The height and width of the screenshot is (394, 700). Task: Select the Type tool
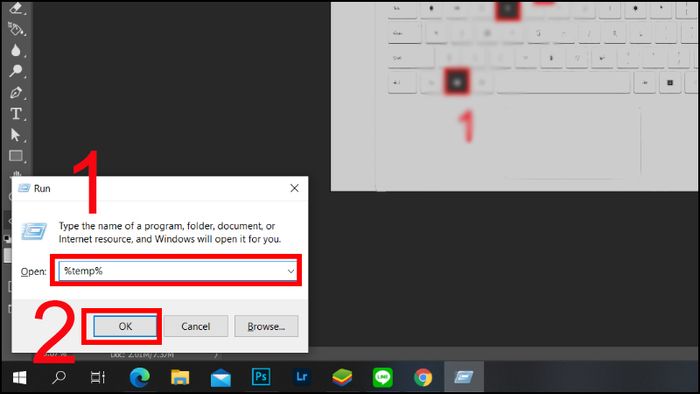(16, 114)
